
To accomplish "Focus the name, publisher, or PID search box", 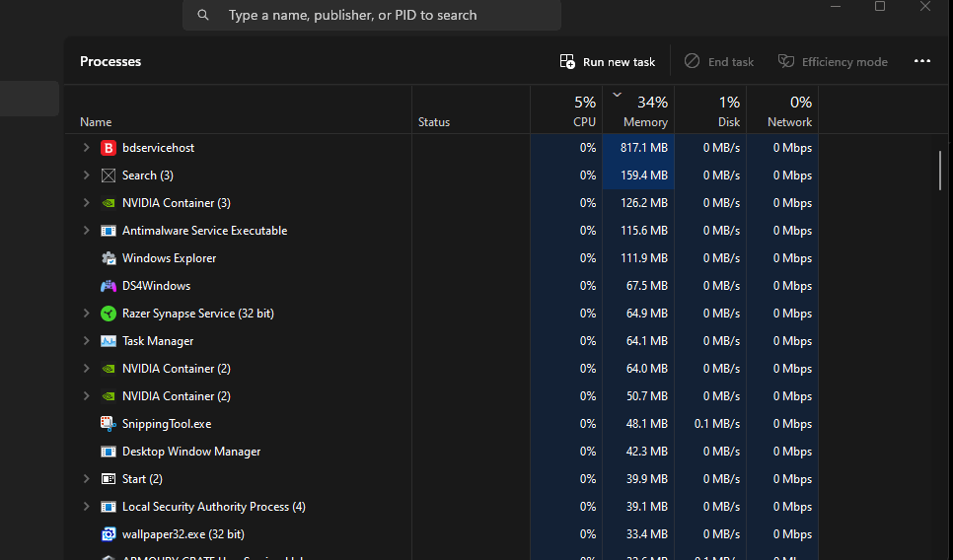I will [x=372, y=15].
